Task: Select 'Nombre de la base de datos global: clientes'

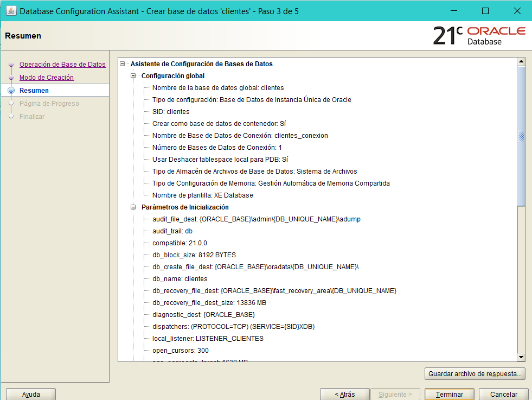Action: (x=218, y=88)
